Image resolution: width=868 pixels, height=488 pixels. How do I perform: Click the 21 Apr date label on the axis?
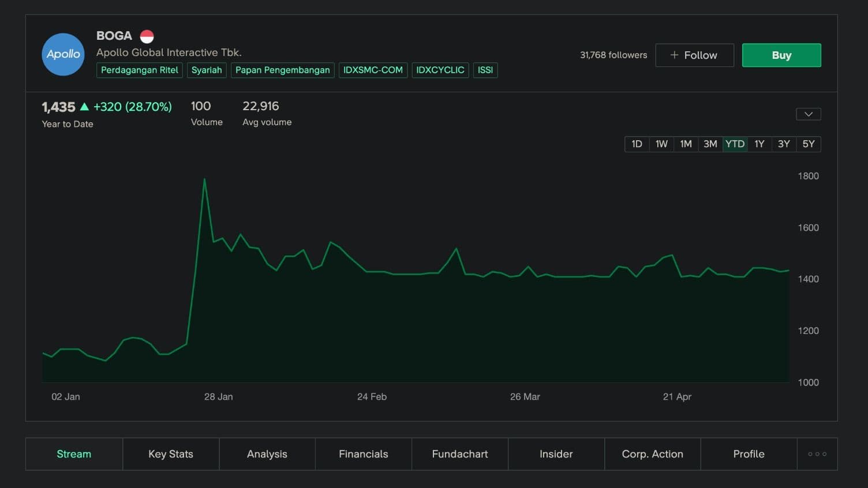point(677,397)
